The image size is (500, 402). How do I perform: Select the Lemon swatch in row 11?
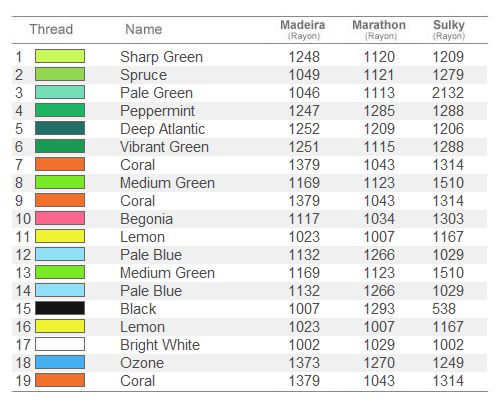coord(60,236)
